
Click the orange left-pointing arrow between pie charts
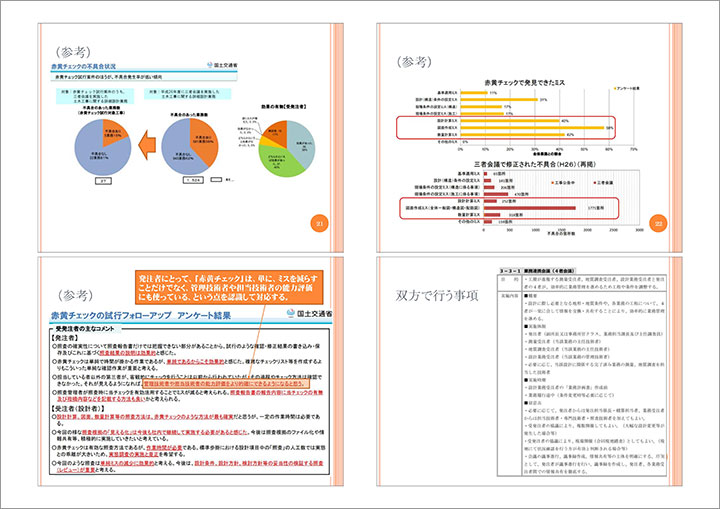coord(147,145)
